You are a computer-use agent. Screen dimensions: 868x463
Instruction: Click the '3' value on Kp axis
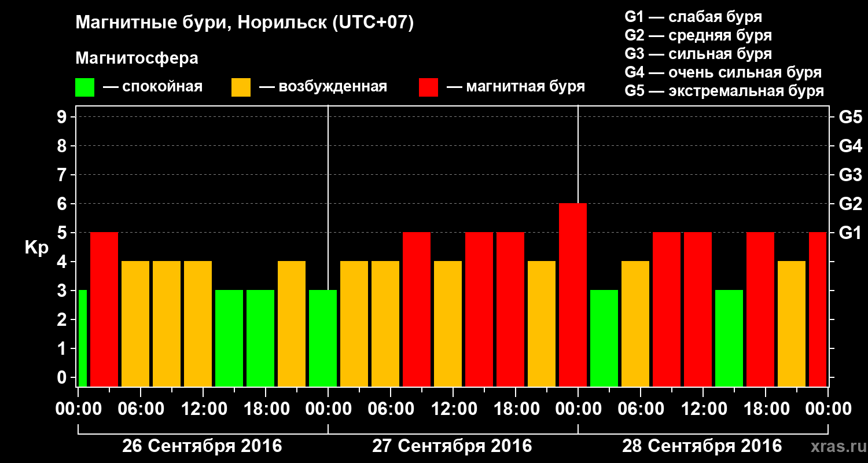tap(63, 291)
